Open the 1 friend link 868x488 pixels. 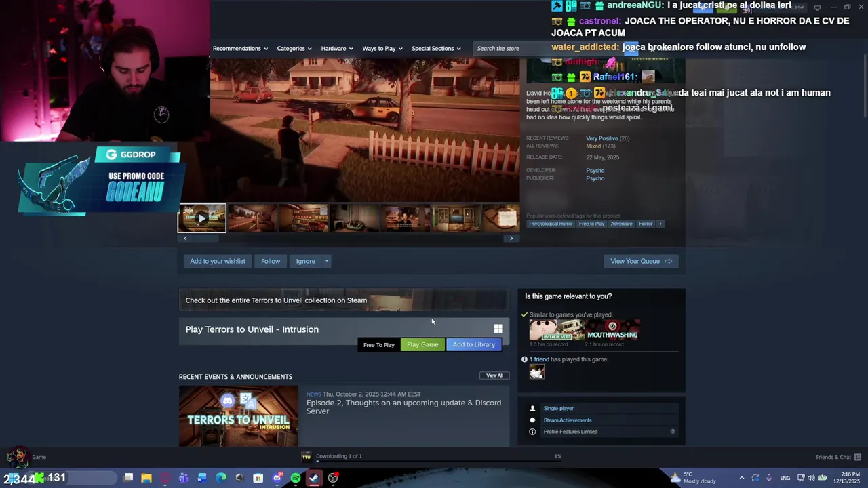click(x=539, y=359)
